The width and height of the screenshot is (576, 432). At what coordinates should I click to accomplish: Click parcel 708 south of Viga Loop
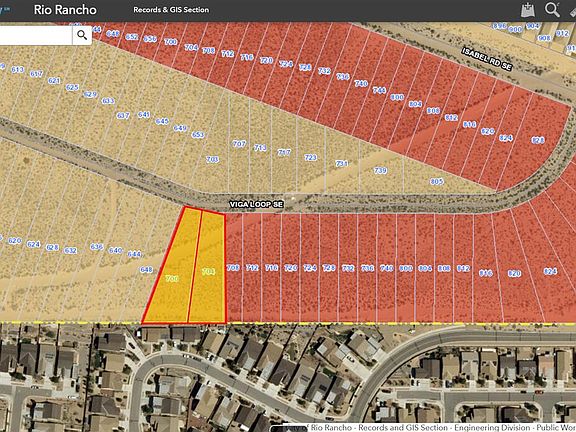(x=233, y=267)
